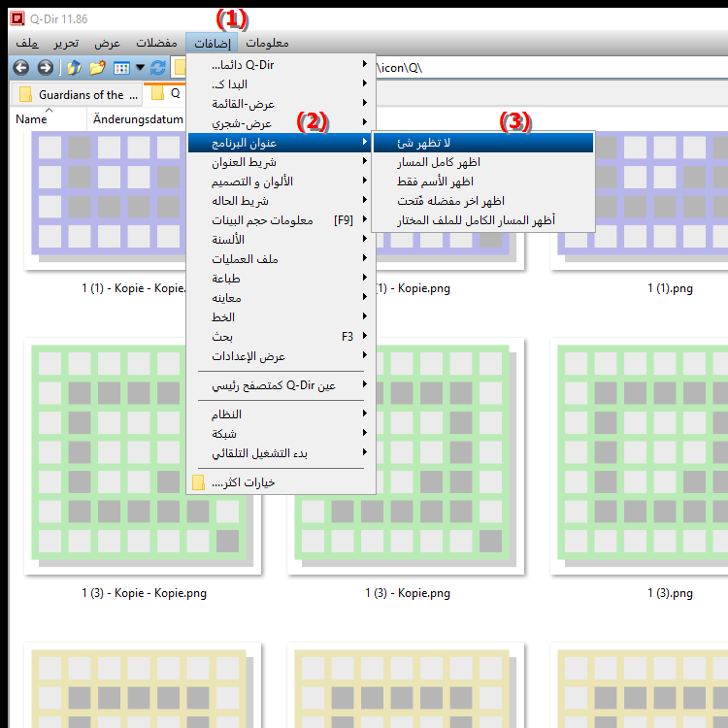Select أظهر المسار الكامل للملف المختار
This screenshot has height=728, width=728.
483,220
